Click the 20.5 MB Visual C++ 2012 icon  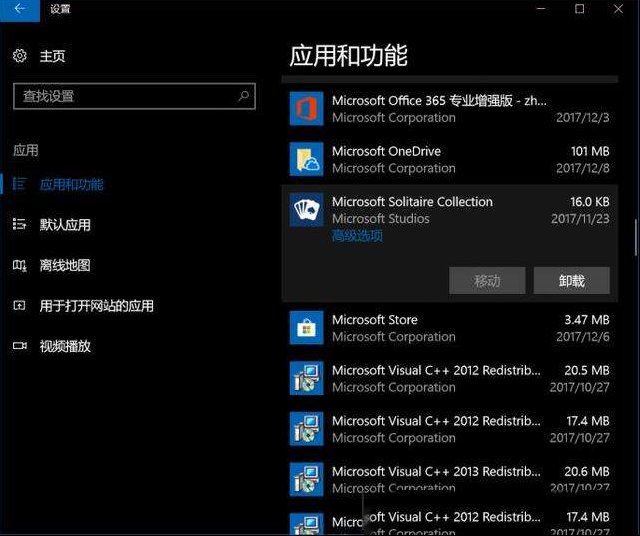pyautogui.click(x=307, y=378)
